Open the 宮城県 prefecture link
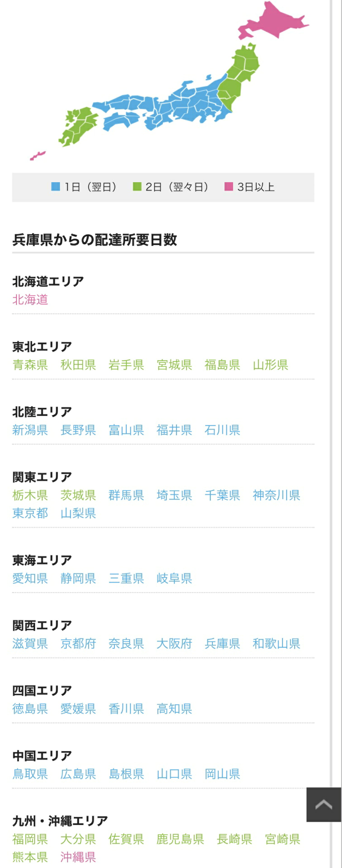342x868 pixels. tap(174, 365)
